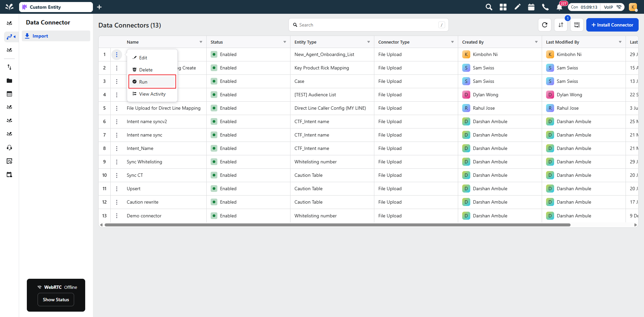Image resolution: width=644 pixels, height=317 pixels.
Task: Open the calendar icon in the top bar
Action: click(531, 7)
